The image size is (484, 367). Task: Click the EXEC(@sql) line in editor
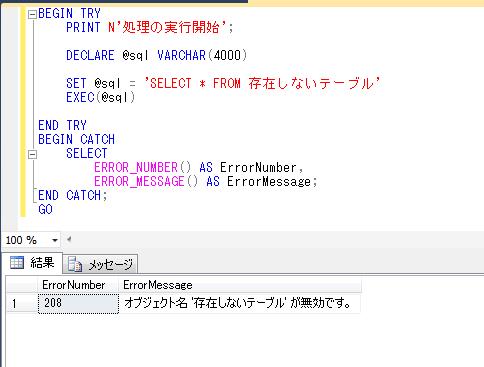point(100,97)
